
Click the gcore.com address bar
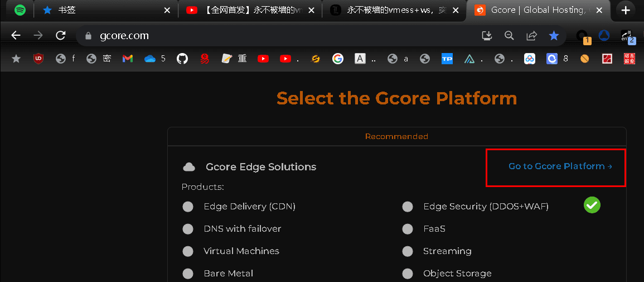coord(279,36)
